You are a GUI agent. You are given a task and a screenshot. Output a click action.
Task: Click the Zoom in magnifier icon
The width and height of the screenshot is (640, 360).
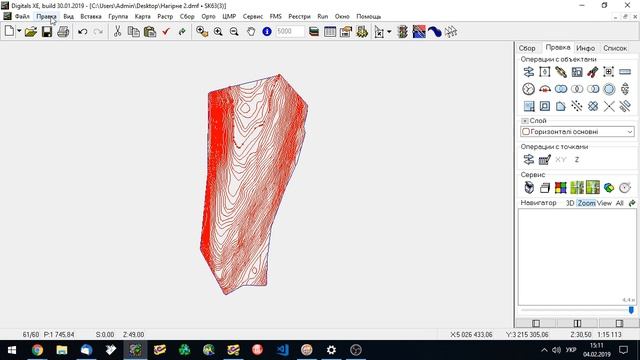click(218, 31)
